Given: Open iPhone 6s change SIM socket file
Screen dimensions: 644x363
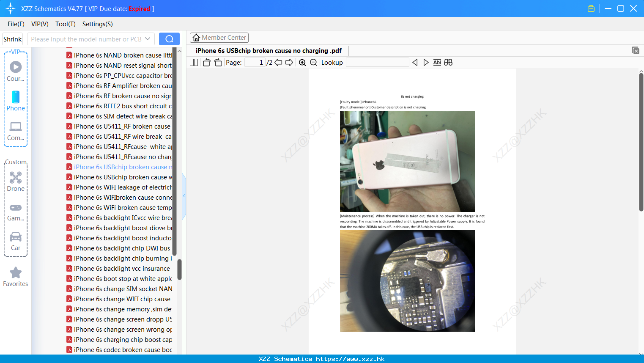Looking at the screenshot, I should tap(119, 289).
